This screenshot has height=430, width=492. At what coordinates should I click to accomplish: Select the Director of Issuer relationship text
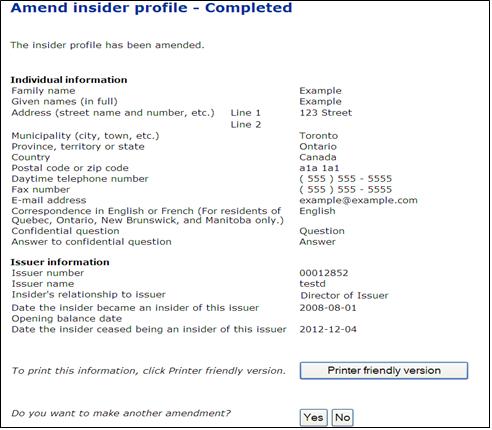click(x=344, y=296)
